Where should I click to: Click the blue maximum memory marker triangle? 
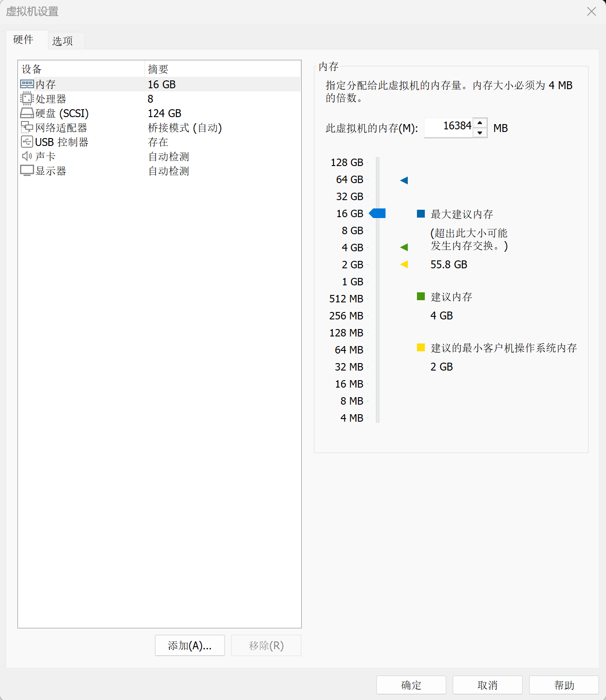tap(404, 180)
